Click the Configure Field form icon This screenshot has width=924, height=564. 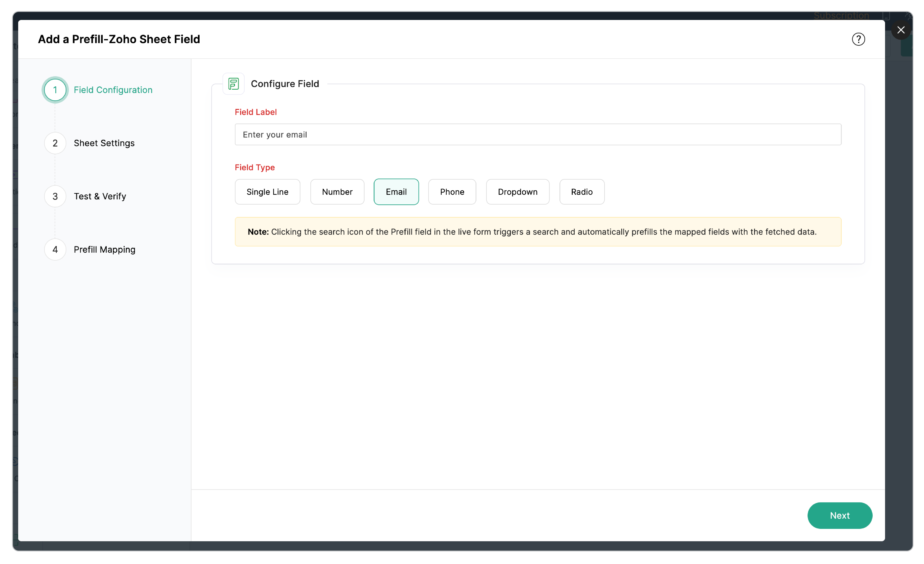tap(233, 84)
